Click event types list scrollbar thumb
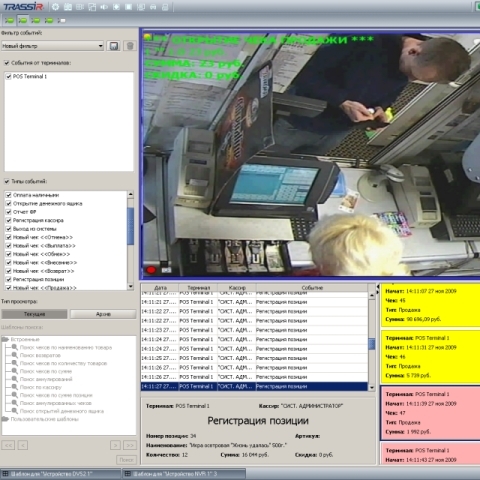480x480 pixels. 131,226
